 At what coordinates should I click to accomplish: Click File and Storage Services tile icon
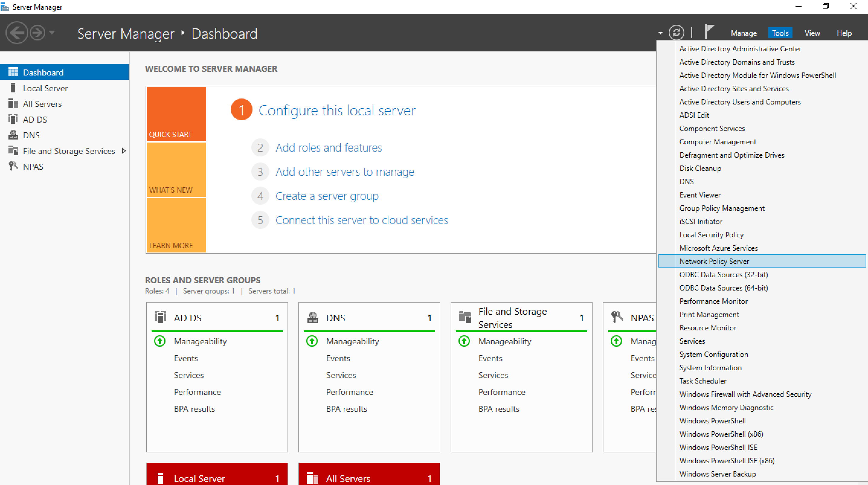click(x=465, y=317)
